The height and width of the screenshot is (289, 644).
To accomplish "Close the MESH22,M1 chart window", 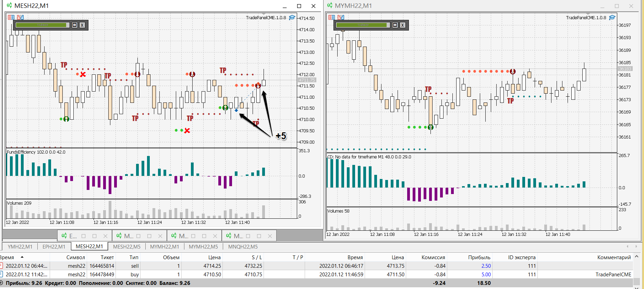I will 313,6.
